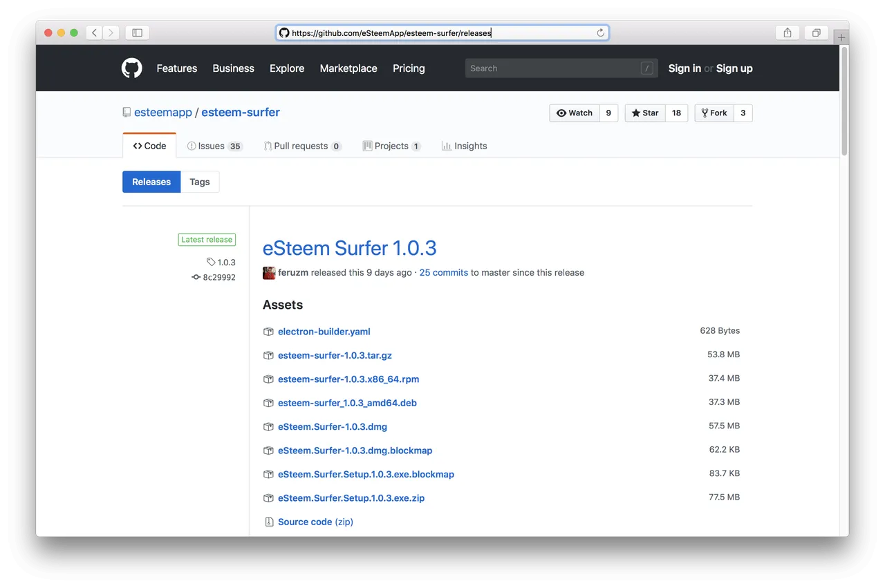Image resolution: width=885 pixels, height=588 pixels.
Task: Toggle the Safari sidebar button
Action: tap(137, 32)
